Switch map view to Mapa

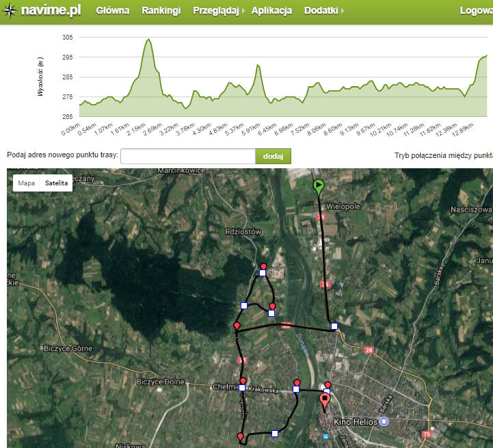(27, 183)
